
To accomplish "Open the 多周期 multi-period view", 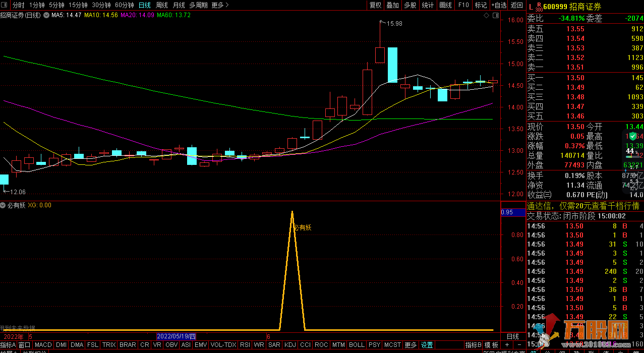I will click(x=198, y=5).
